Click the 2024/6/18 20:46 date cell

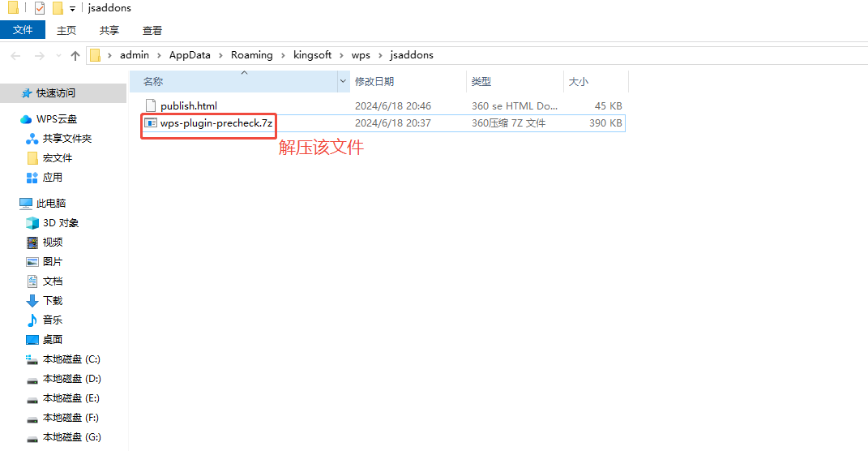(x=393, y=105)
